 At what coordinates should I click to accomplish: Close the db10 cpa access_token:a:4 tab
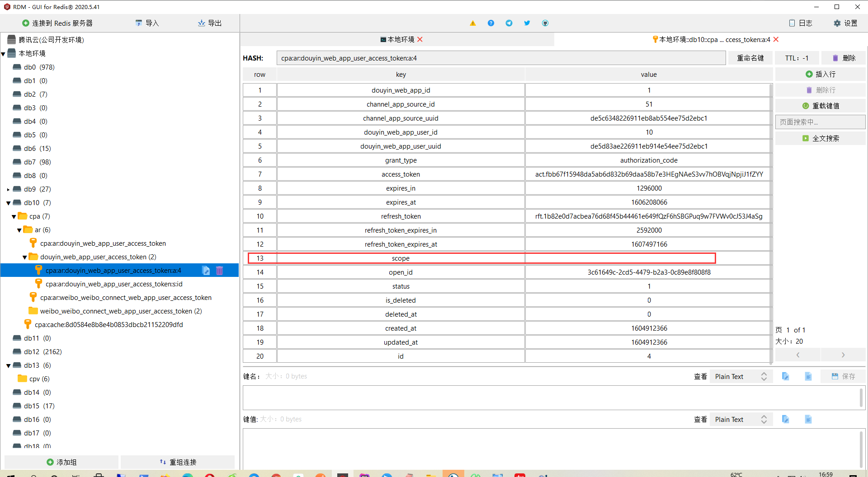point(776,39)
